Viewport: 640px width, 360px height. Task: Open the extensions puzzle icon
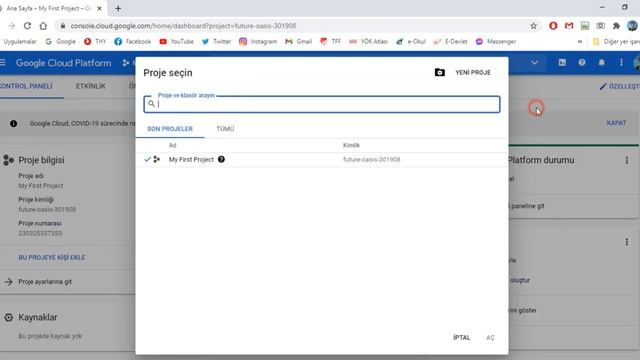(x=616, y=26)
